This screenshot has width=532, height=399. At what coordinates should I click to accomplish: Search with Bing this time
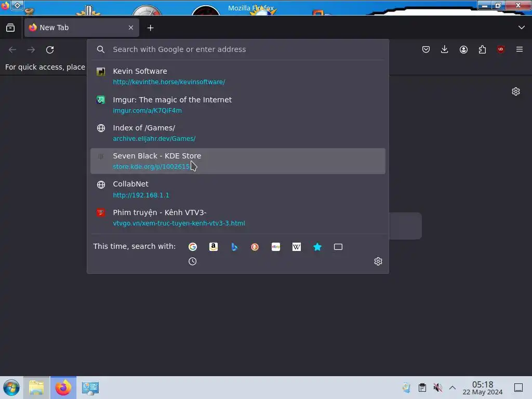point(234,247)
